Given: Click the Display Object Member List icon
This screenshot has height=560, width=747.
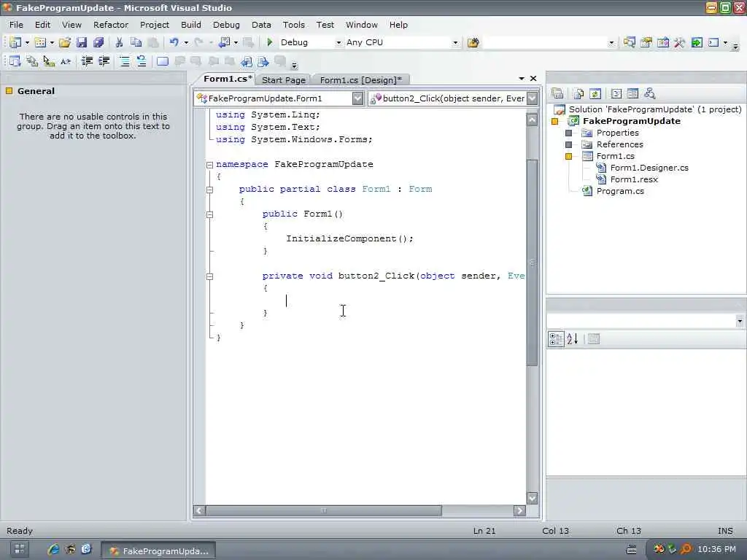Looking at the screenshot, I should pos(15,61).
